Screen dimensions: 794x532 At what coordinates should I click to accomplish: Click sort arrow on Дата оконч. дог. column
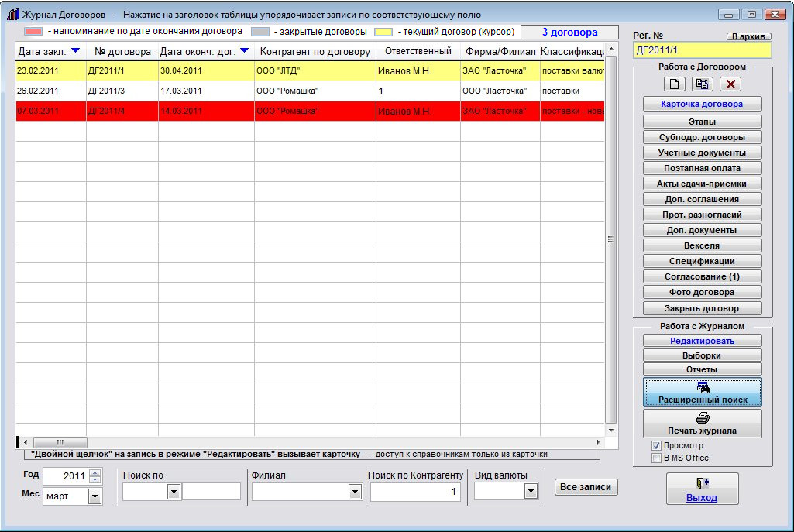(x=244, y=51)
